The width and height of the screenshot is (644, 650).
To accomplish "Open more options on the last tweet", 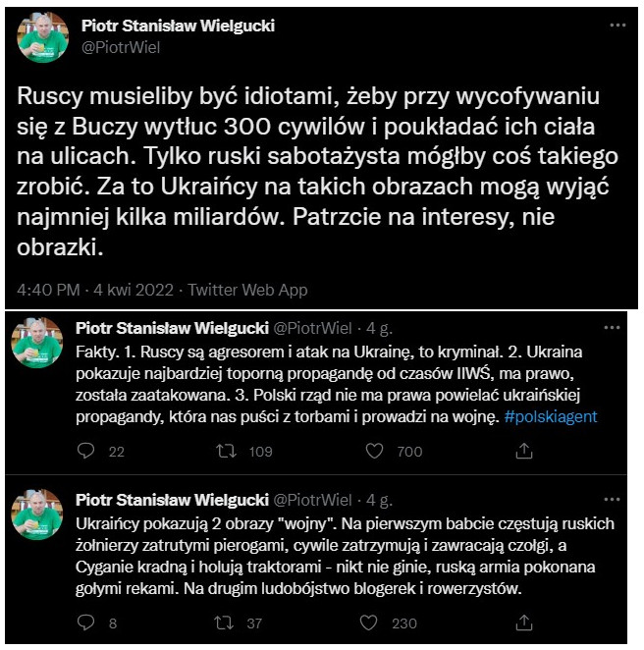I will [x=612, y=499].
